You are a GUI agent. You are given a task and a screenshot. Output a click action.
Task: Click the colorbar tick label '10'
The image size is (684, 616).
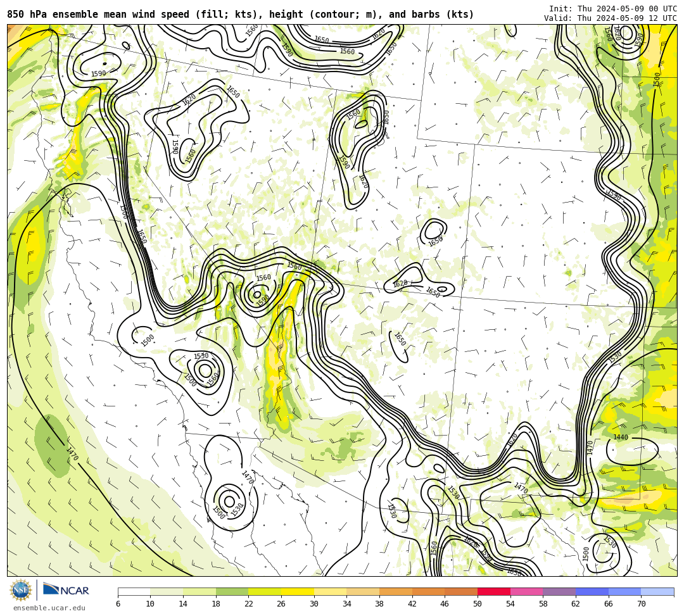pyautogui.click(x=150, y=604)
